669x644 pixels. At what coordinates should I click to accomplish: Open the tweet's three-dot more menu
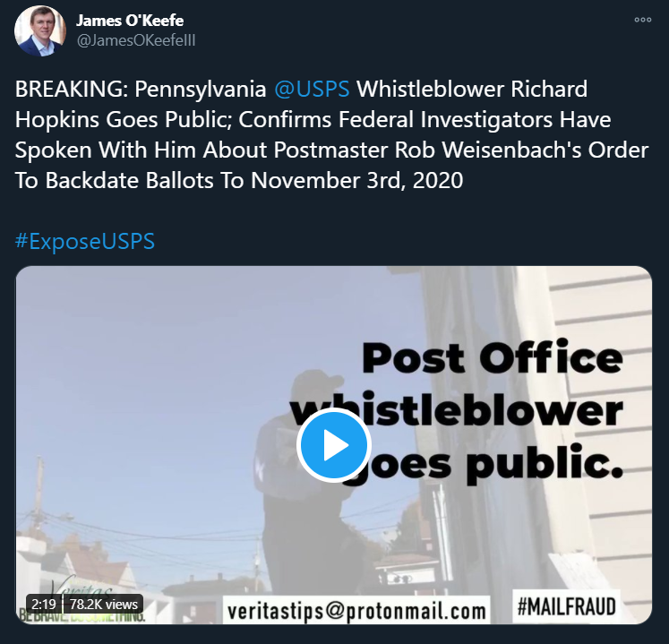coord(642,20)
